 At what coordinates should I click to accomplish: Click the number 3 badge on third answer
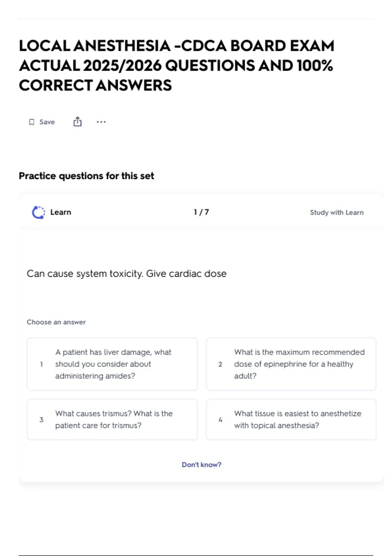[41, 419]
